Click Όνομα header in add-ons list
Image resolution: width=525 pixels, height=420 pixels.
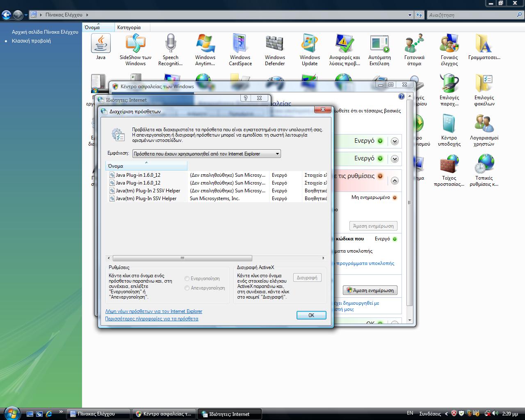146,166
